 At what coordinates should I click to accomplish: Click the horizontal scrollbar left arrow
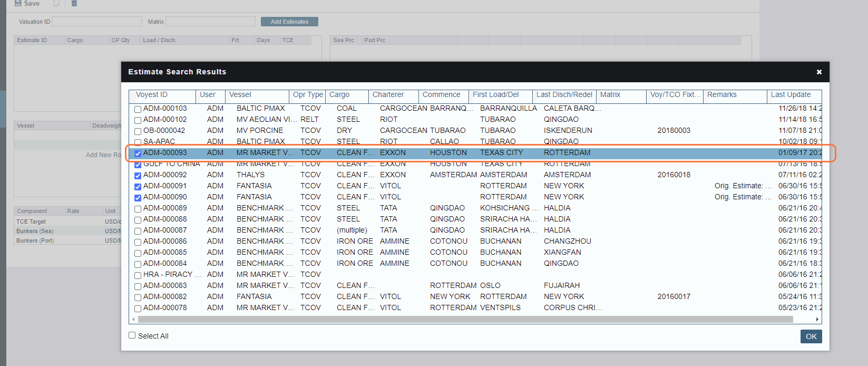click(133, 320)
